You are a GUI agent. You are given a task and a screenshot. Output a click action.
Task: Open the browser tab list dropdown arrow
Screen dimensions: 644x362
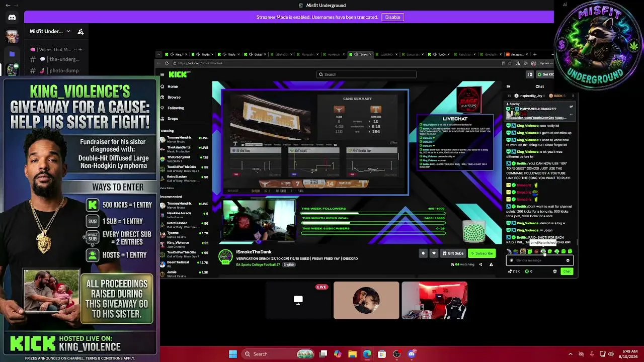tap(159, 54)
